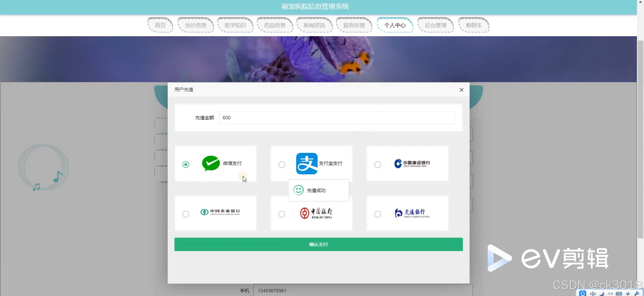This screenshot has width=644, height=296.
Task: Open 个人中心 navigation tab
Action: pyautogui.click(x=395, y=25)
